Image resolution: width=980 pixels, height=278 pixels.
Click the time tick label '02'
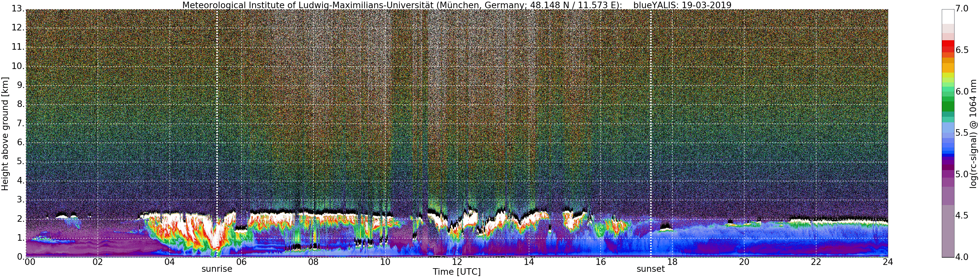(98, 262)
